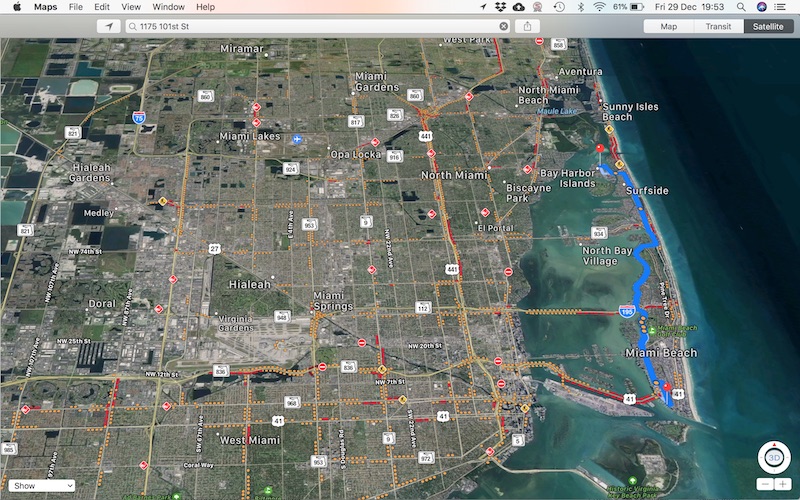
Task: Open the Wi-Fi status menu
Action: pos(599,7)
